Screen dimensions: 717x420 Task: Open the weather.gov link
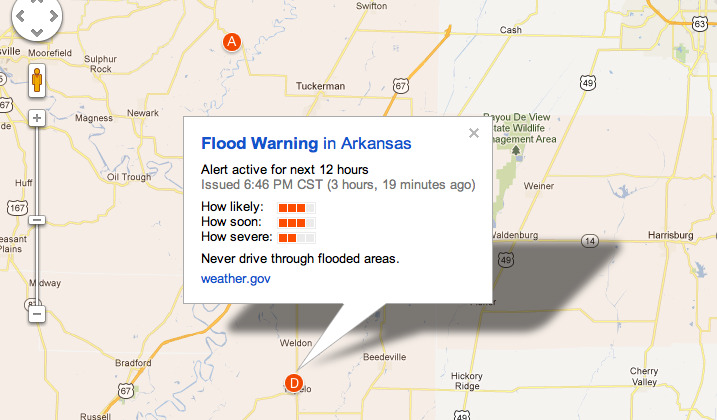(x=236, y=278)
